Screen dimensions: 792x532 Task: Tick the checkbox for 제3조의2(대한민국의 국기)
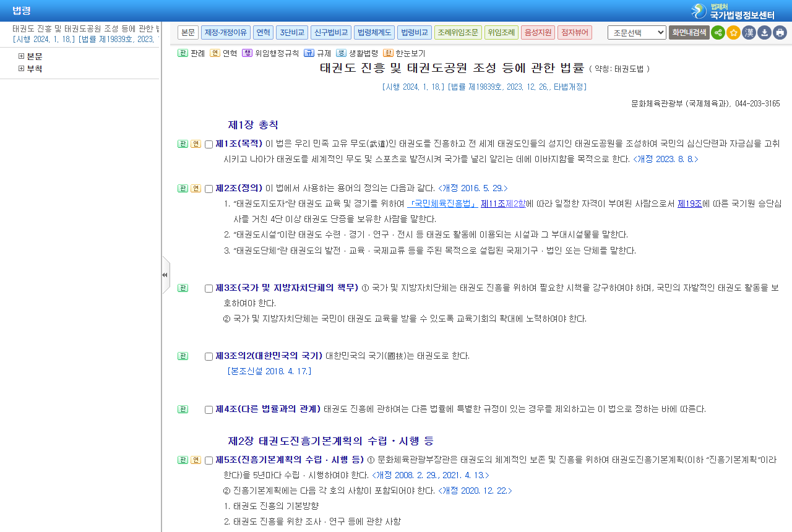(x=209, y=357)
